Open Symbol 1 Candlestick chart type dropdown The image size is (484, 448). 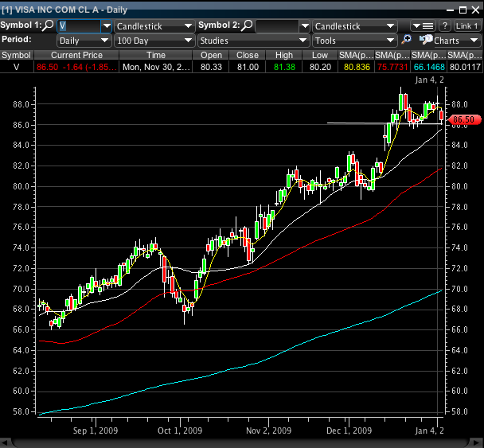point(154,26)
